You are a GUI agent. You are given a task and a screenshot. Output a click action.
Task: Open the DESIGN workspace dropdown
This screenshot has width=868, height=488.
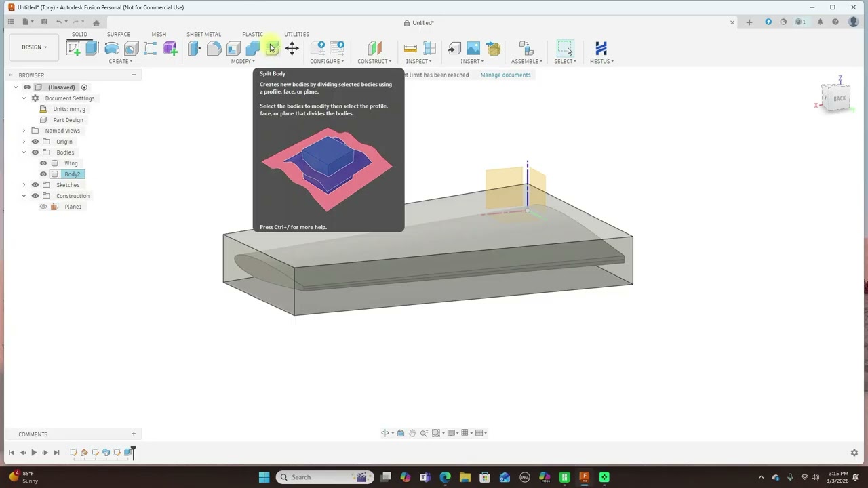(x=35, y=47)
